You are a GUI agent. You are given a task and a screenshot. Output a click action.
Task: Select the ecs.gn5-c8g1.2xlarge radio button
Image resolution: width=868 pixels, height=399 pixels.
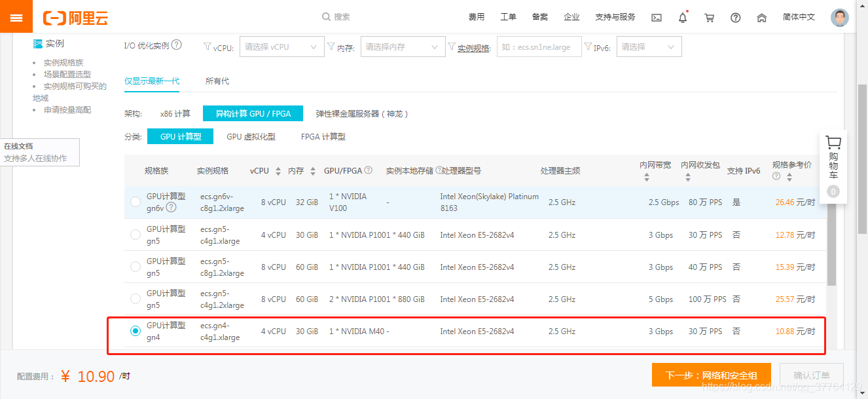tap(136, 266)
